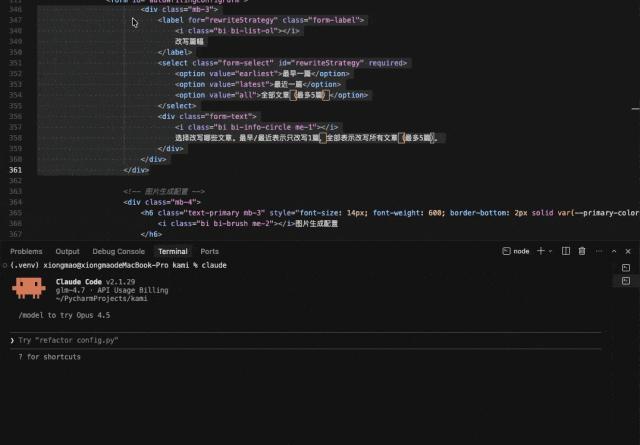Click the 'Claude Code v2.1.29' title text

click(95, 282)
